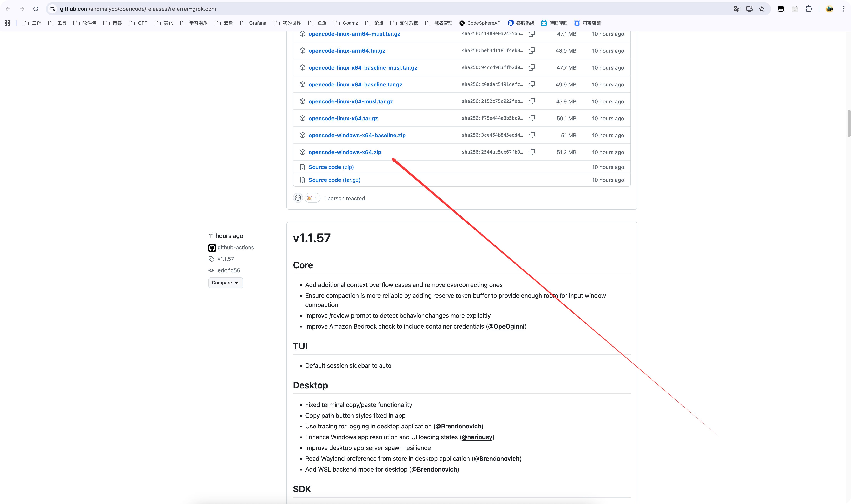The width and height of the screenshot is (851, 504).
Task: Download opencode-windows-x64.zip
Action: pyautogui.click(x=345, y=152)
